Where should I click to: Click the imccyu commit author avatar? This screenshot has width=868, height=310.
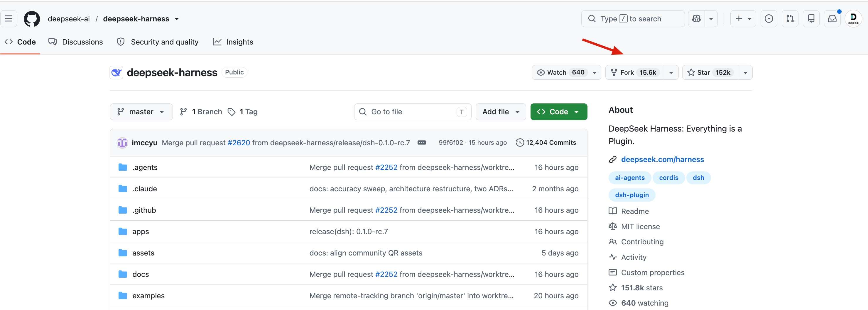(x=122, y=143)
